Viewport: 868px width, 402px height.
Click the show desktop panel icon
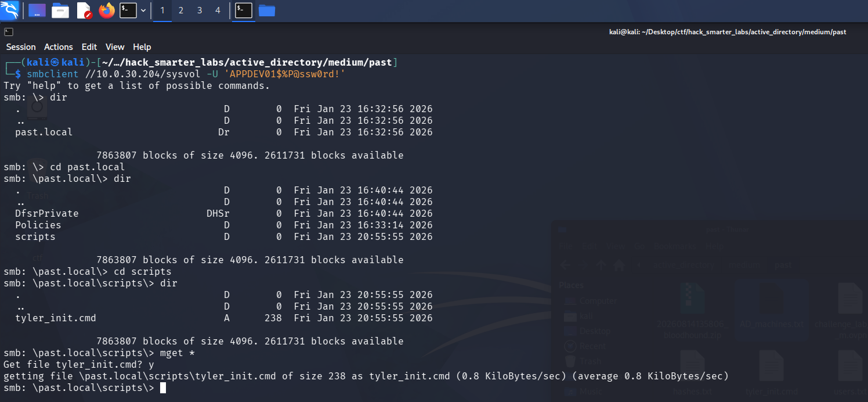[37, 10]
